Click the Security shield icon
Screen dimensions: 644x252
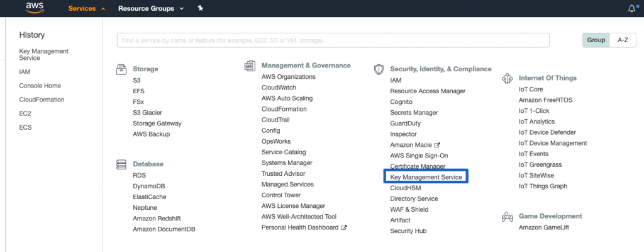click(379, 69)
